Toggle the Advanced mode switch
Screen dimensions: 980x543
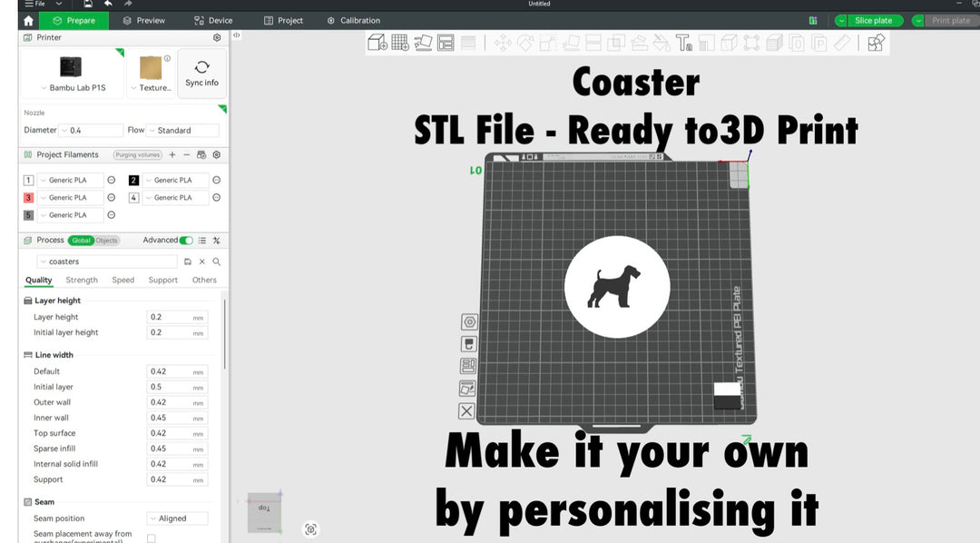(x=186, y=241)
